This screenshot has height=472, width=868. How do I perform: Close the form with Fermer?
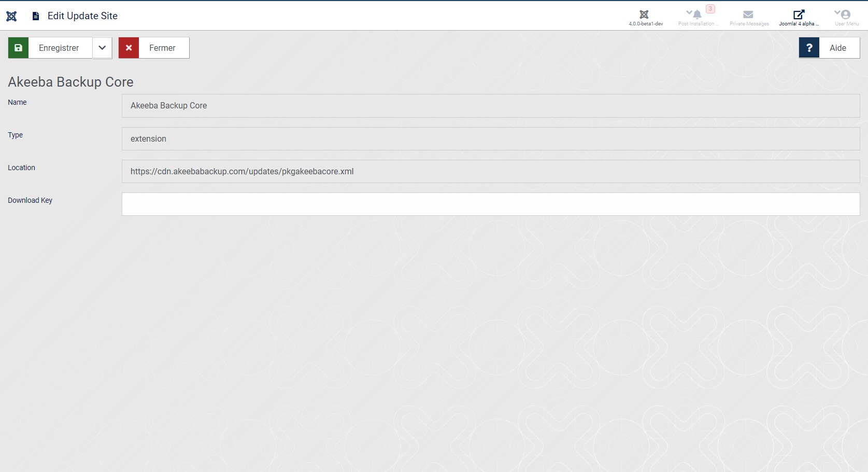(x=154, y=48)
